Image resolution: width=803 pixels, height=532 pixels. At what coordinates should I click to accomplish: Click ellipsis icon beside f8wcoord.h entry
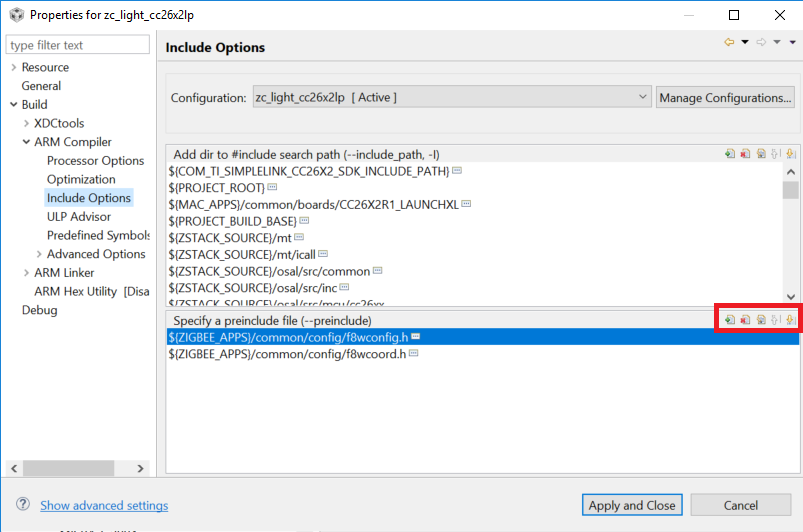(x=414, y=353)
